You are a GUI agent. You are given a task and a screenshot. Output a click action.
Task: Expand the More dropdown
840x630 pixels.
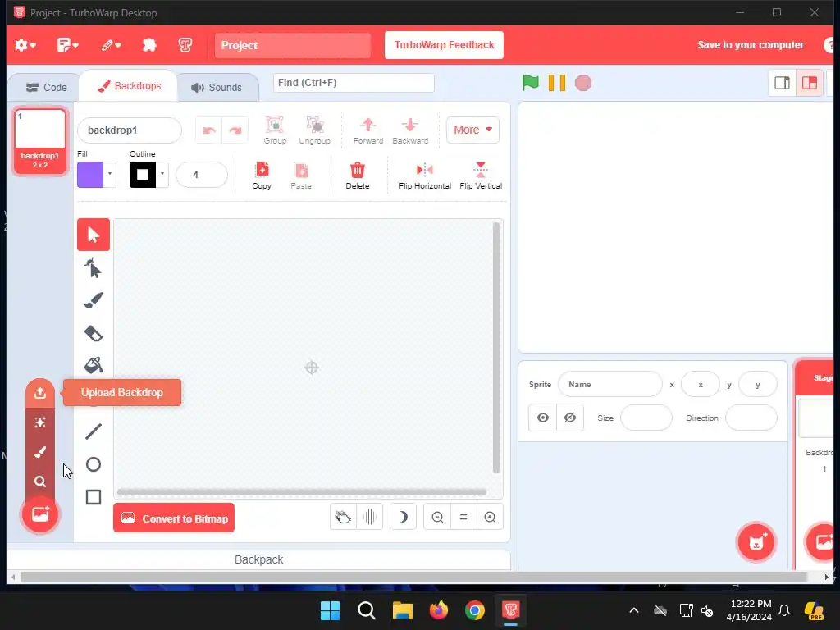[472, 130]
